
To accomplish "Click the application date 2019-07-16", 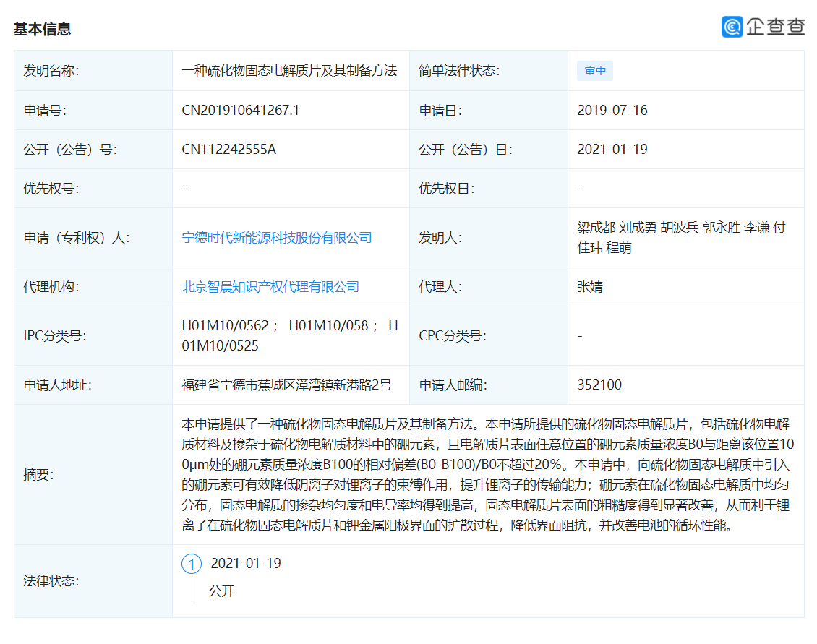I will [612, 110].
